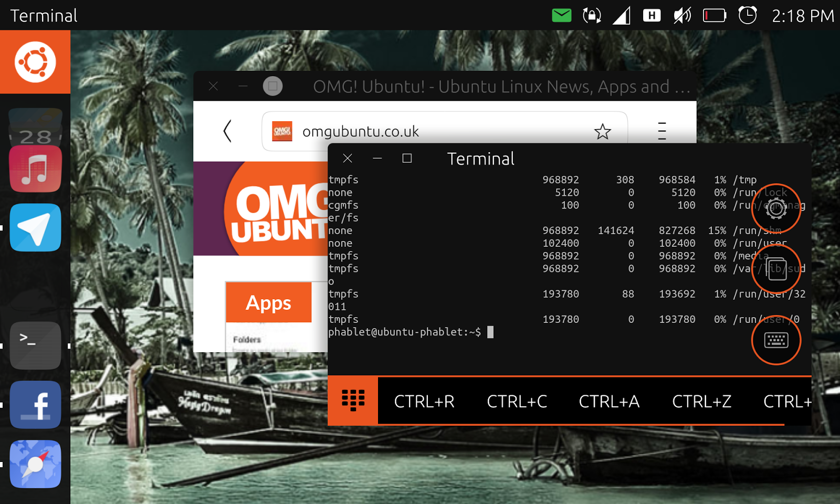Screen dimensions: 840x504
Task: Click the 141624 used value in output
Action: (616, 230)
